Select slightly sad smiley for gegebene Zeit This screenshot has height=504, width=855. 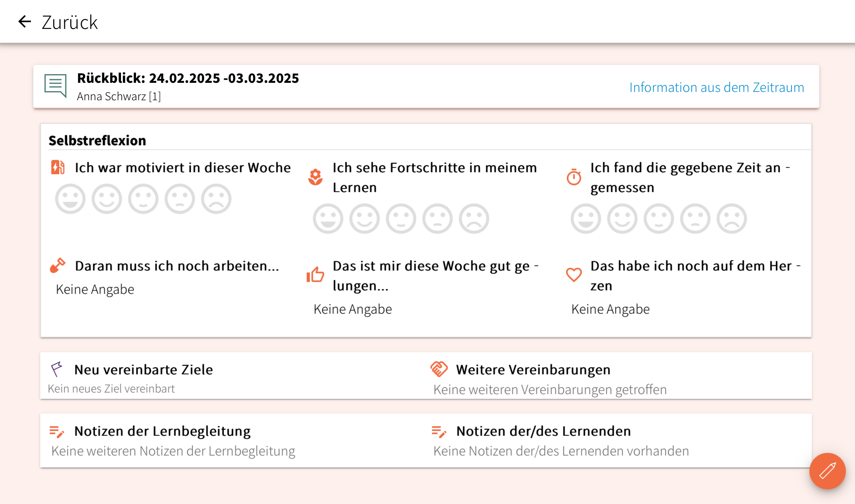click(695, 219)
